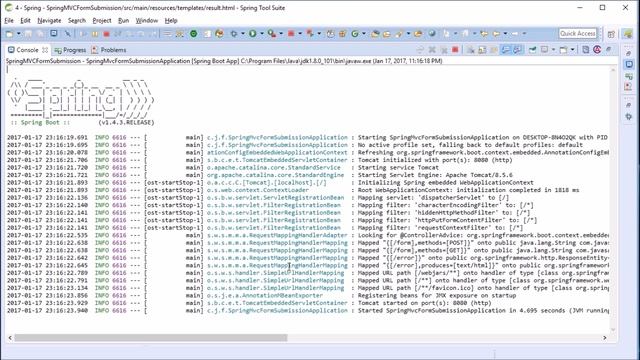Screen dimensions: 640x360
Task: Open the New wizard dropdown arrow
Action: [19, 34]
